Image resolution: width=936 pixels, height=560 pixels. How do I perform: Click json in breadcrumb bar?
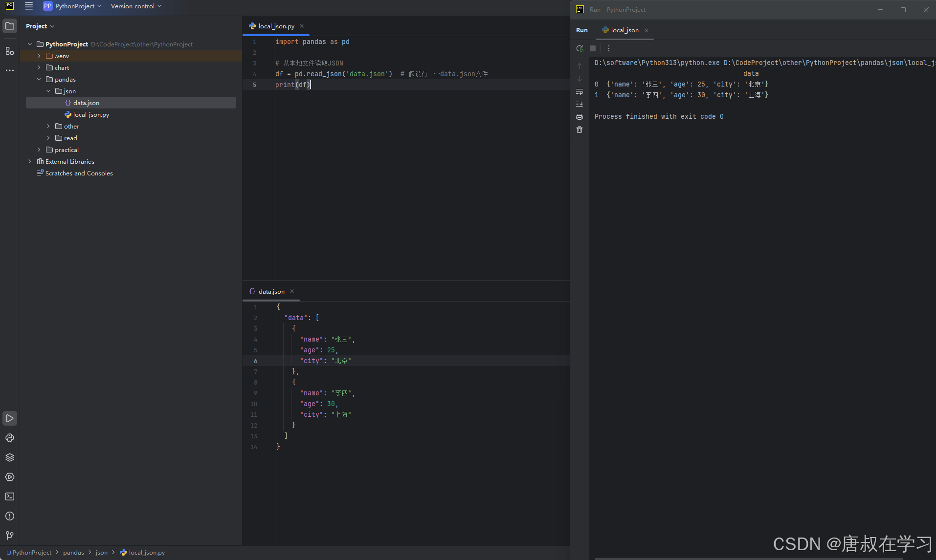(x=101, y=553)
